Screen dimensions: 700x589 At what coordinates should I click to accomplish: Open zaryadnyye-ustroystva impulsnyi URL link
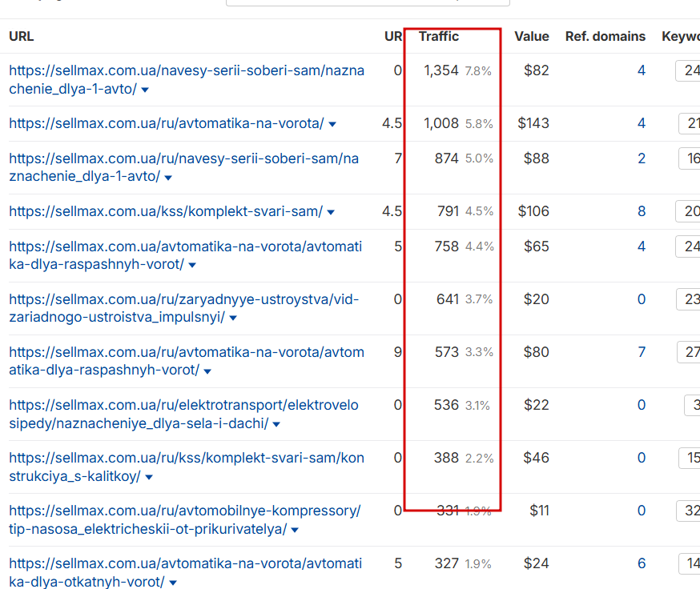coord(184,308)
